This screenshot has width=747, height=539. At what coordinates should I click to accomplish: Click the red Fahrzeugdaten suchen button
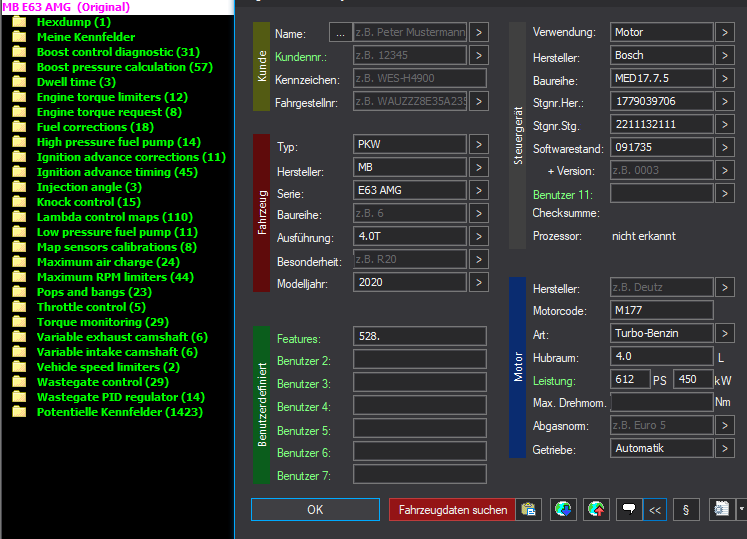coord(452,509)
